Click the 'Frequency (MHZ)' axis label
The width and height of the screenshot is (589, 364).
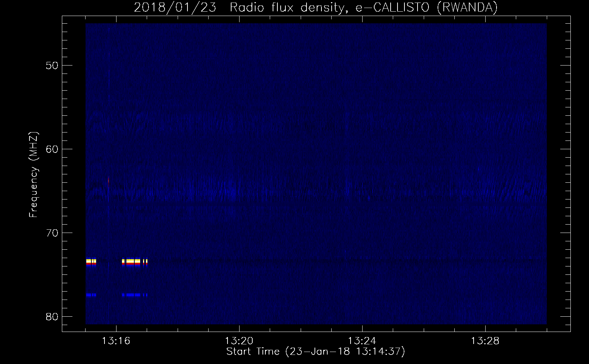click(x=33, y=174)
